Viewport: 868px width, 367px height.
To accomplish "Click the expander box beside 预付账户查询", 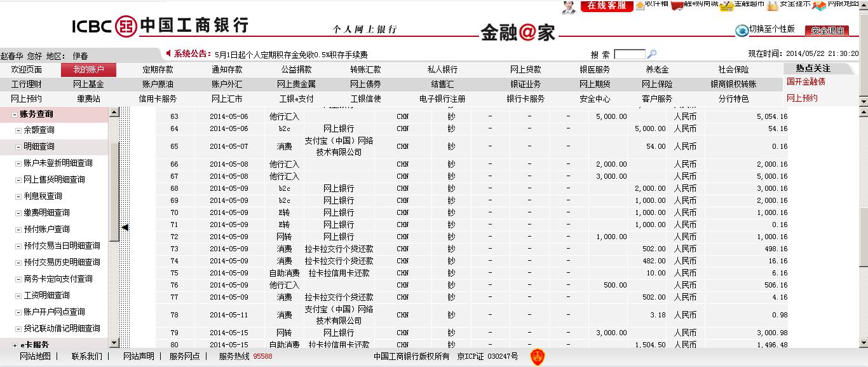I will coord(18,229).
